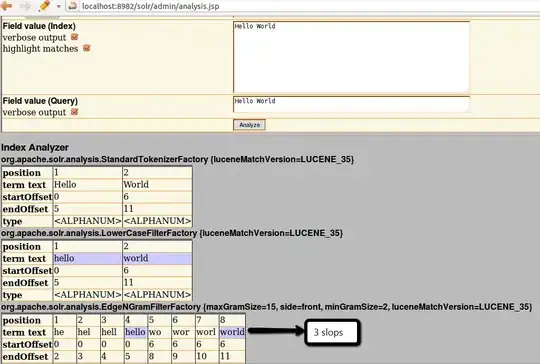Click the highlighted 'hello' EdgeNGram term cell

pyautogui.click(x=135, y=332)
